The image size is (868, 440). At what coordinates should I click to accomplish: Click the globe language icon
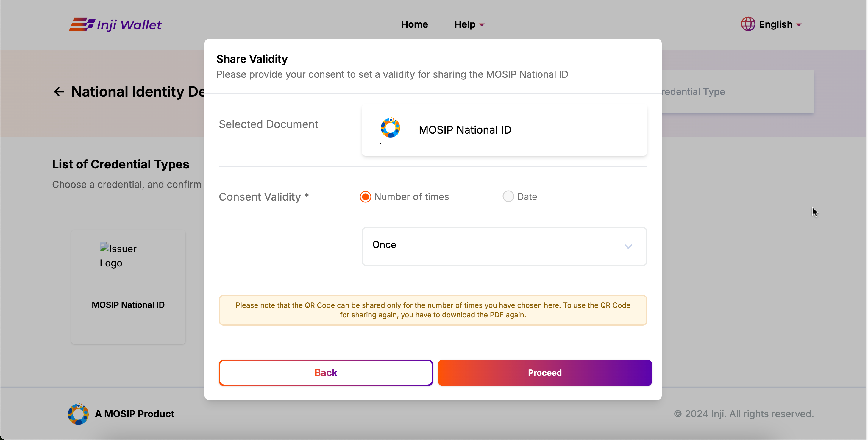tap(747, 24)
